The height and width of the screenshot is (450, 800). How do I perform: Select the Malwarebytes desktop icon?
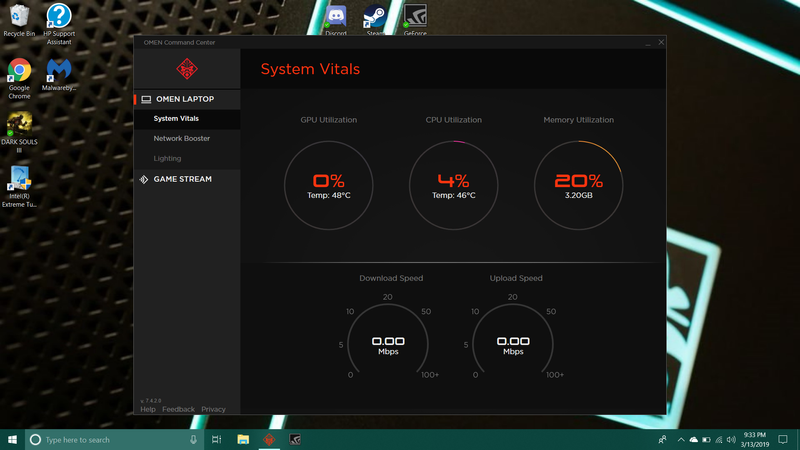click(x=59, y=72)
